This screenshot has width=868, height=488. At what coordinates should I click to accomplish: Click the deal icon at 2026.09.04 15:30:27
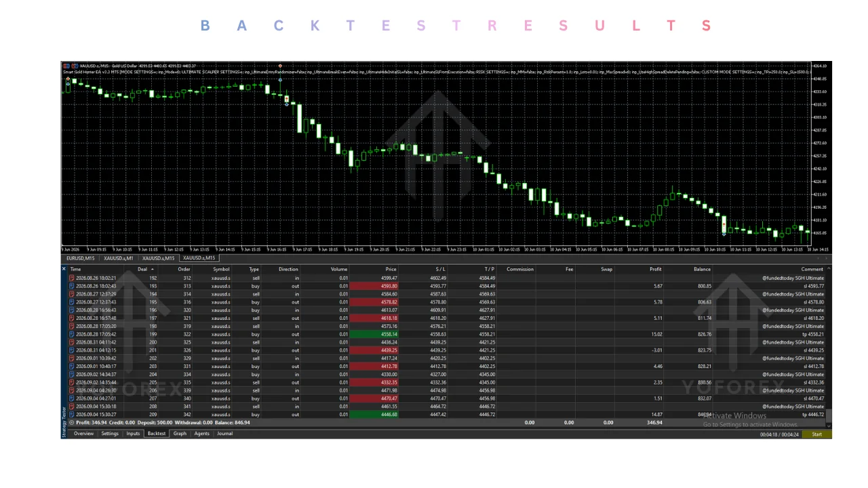(72, 414)
